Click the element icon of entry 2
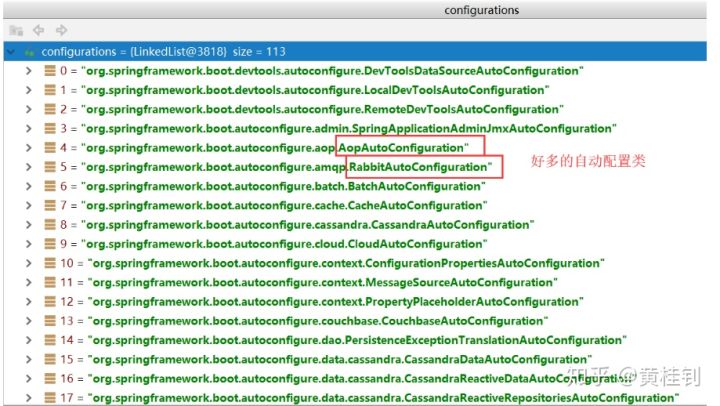Screen dimensions: 720x406 50,109
